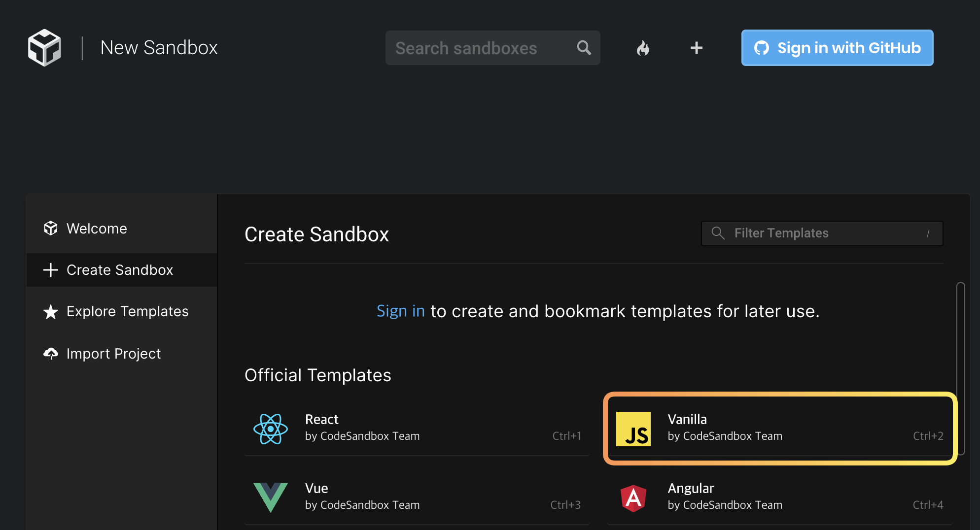Viewport: 980px width, 530px height.
Task: Choose the Vue template
Action: (417, 497)
